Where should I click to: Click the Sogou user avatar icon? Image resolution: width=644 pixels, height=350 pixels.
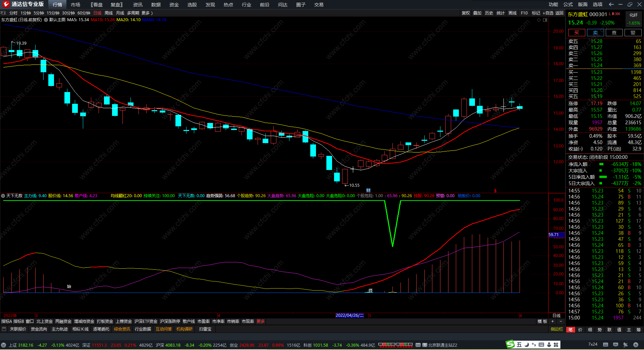[549, 345]
